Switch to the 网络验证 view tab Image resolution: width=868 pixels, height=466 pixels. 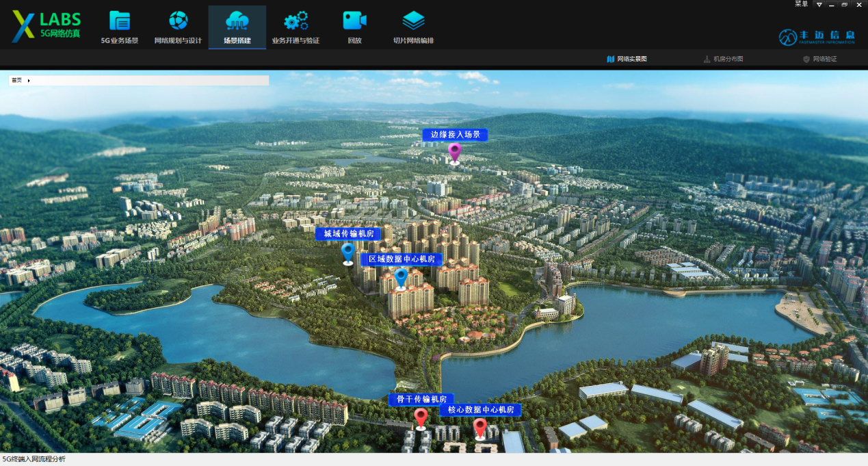(819, 59)
